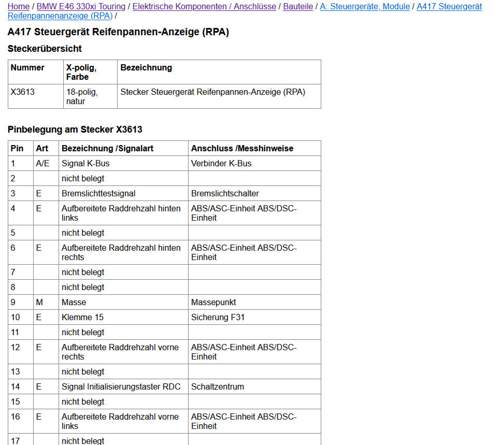Open the BMW E46 330xi Touring link
This screenshot has width=500, height=445.
[81, 6]
